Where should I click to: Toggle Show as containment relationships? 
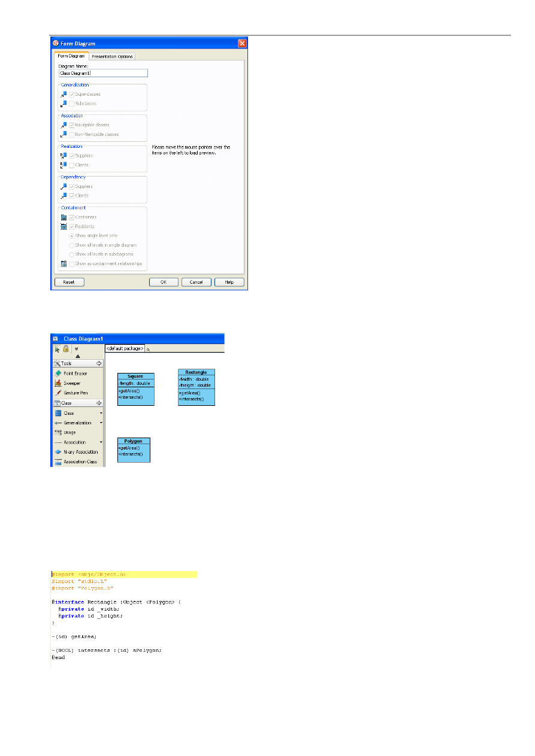point(72,263)
